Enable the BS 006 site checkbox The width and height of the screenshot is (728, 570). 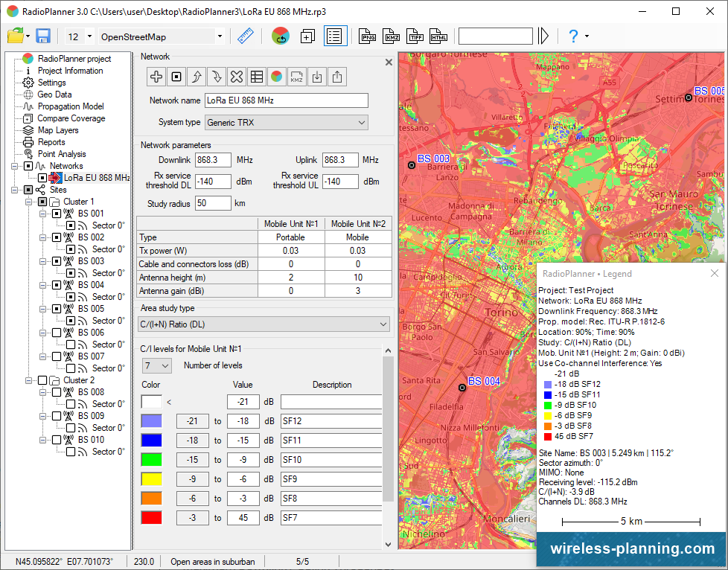[x=56, y=333]
